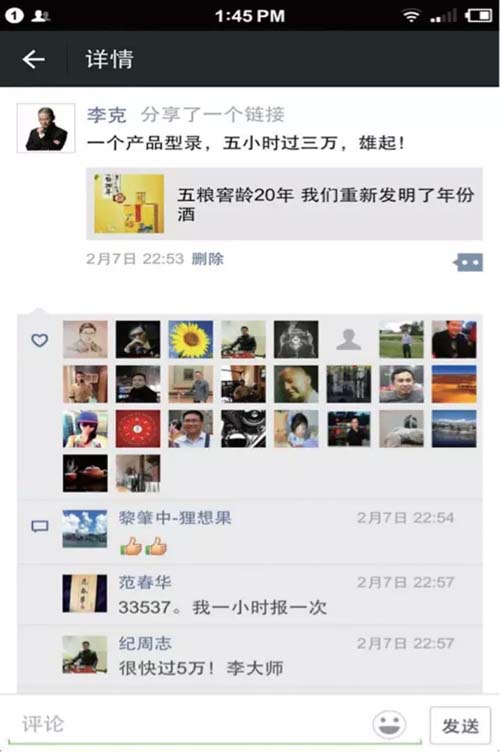Tap the battery indicator in status bar

pos(478,16)
